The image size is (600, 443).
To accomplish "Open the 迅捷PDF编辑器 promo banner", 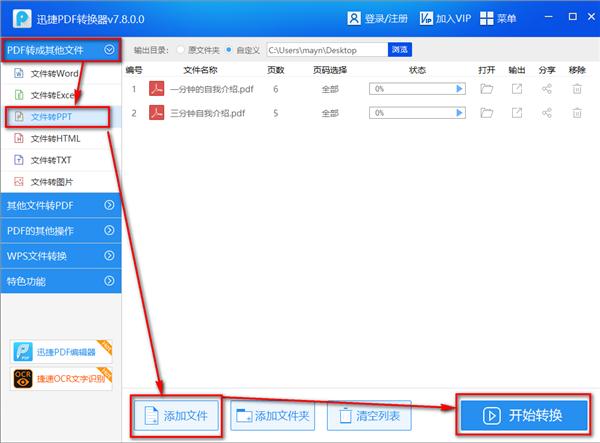I will coord(61,352).
